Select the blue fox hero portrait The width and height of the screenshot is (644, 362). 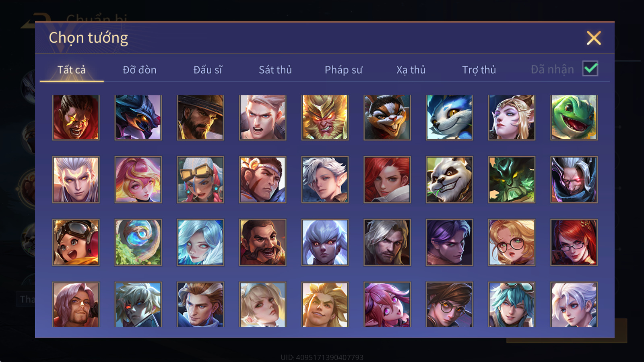pyautogui.click(x=449, y=117)
